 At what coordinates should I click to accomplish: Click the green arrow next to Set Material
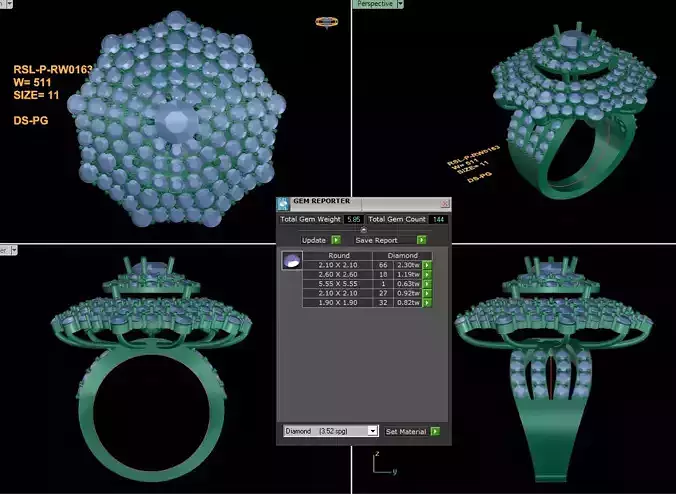pyautogui.click(x=435, y=431)
